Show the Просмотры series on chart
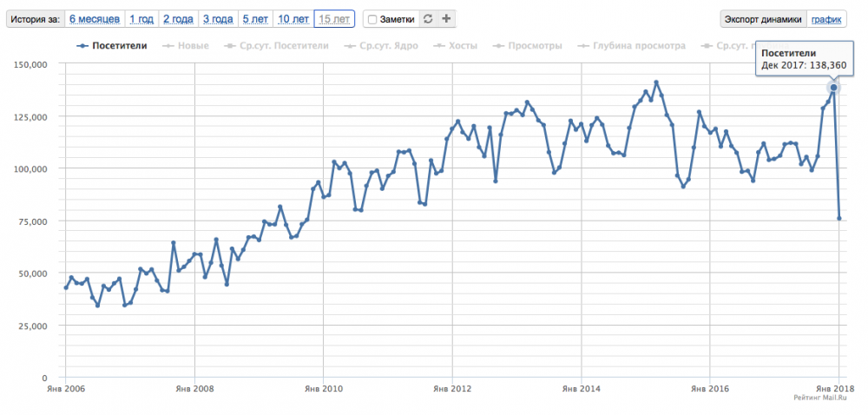Image resolution: width=868 pixels, height=415 pixels. (527, 45)
